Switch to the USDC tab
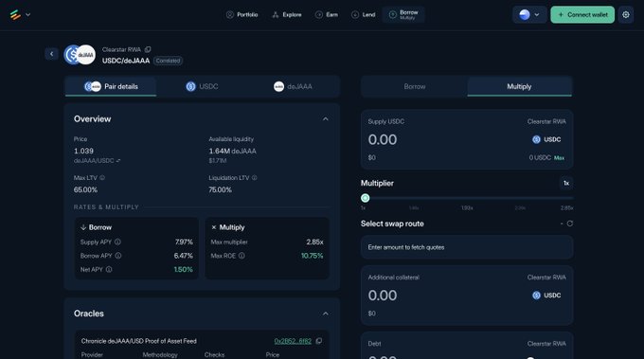The width and height of the screenshot is (644, 359). [202, 86]
